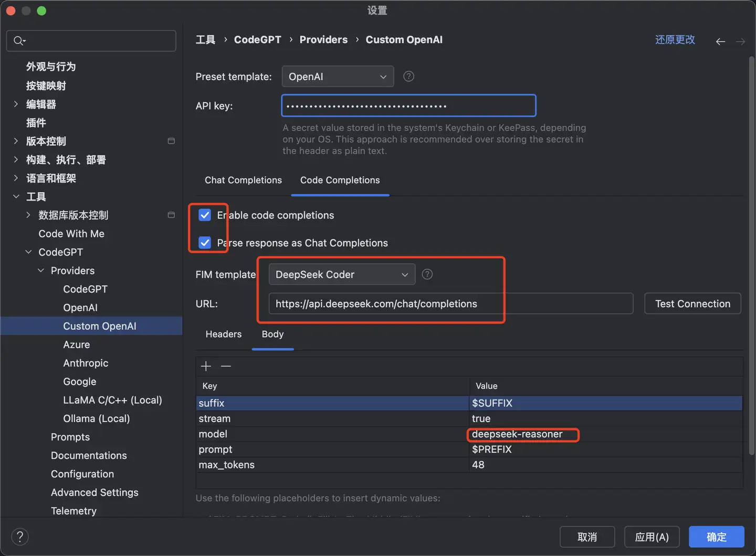Select the CodeGPT provider under Providers
This screenshot has width=756, height=556.
pos(85,289)
